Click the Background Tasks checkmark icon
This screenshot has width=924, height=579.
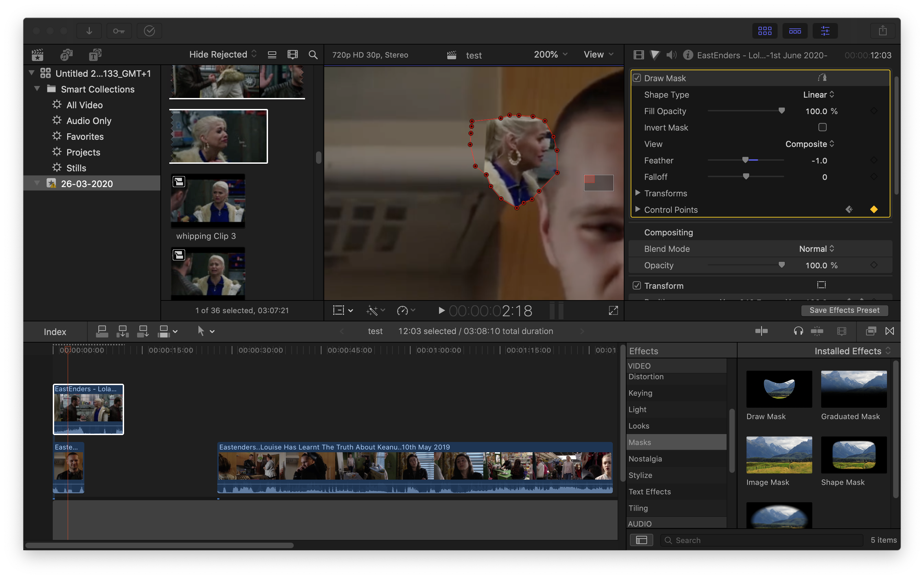(x=149, y=31)
